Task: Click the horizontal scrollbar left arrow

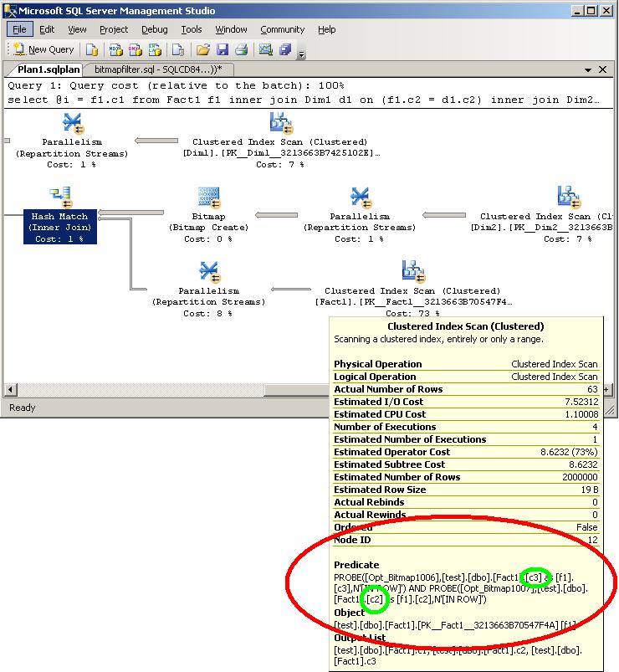Action: click(10, 390)
